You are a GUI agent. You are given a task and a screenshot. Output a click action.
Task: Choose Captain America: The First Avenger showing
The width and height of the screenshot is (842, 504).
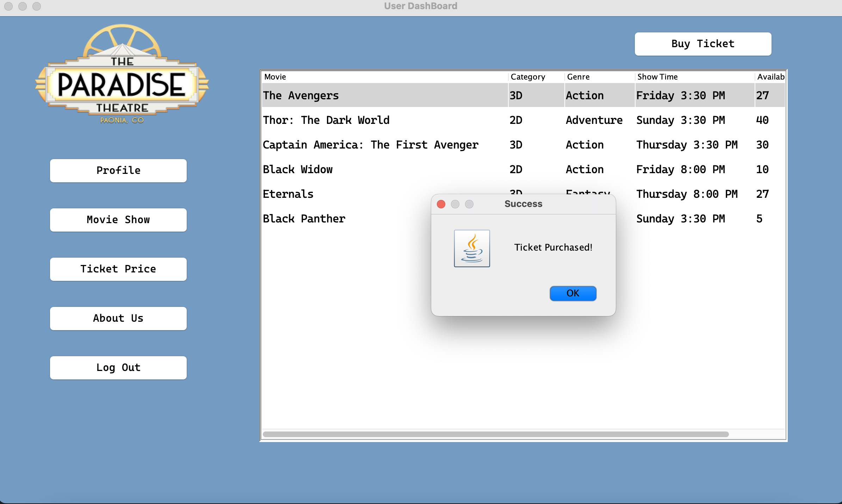(370, 145)
